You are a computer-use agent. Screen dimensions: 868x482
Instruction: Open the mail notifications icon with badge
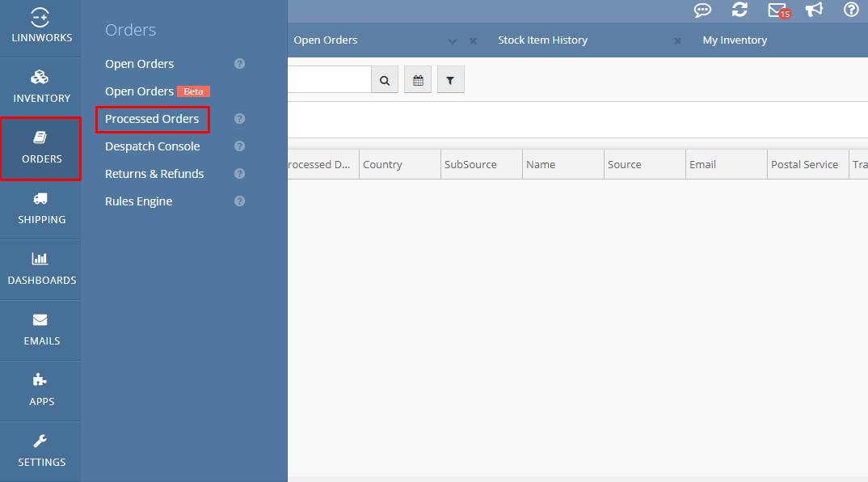pyautogui.click(x=779, y=11)
